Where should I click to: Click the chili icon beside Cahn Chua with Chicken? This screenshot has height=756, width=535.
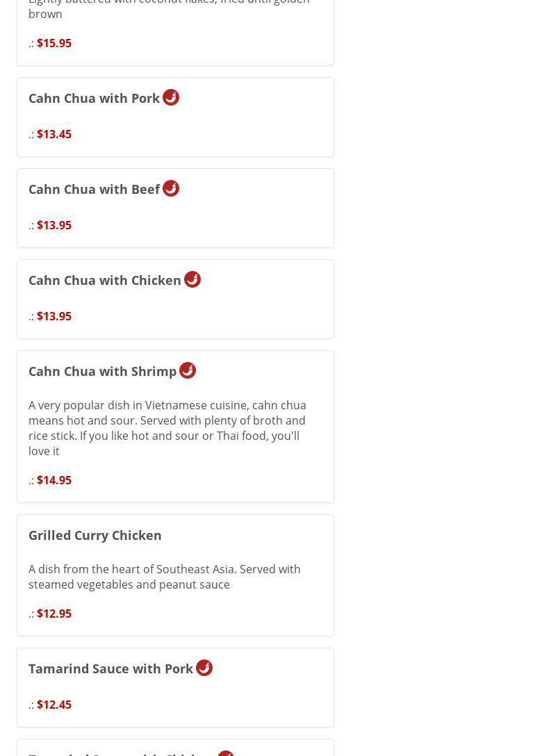pyautogui.click(x=192, y=279)
